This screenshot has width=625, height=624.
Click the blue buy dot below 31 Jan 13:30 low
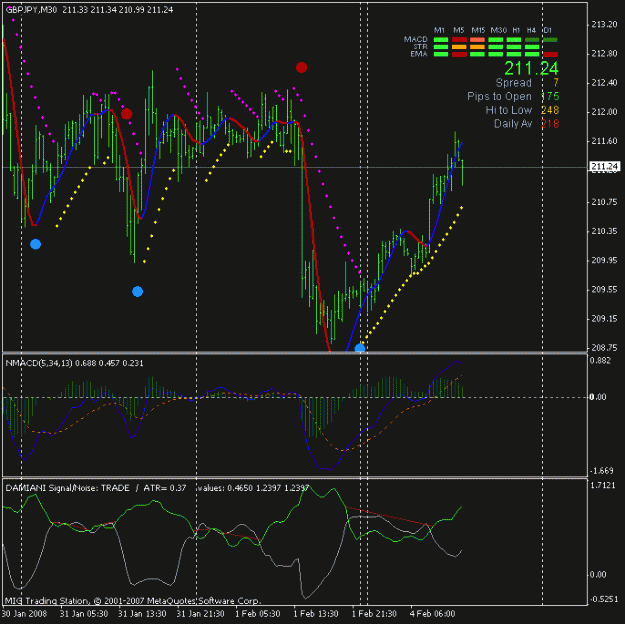coord(138,291)
